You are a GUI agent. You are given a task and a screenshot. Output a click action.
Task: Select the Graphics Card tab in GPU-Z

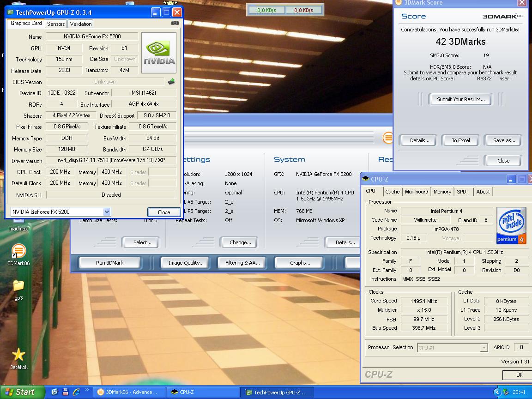tap(26, 23)
